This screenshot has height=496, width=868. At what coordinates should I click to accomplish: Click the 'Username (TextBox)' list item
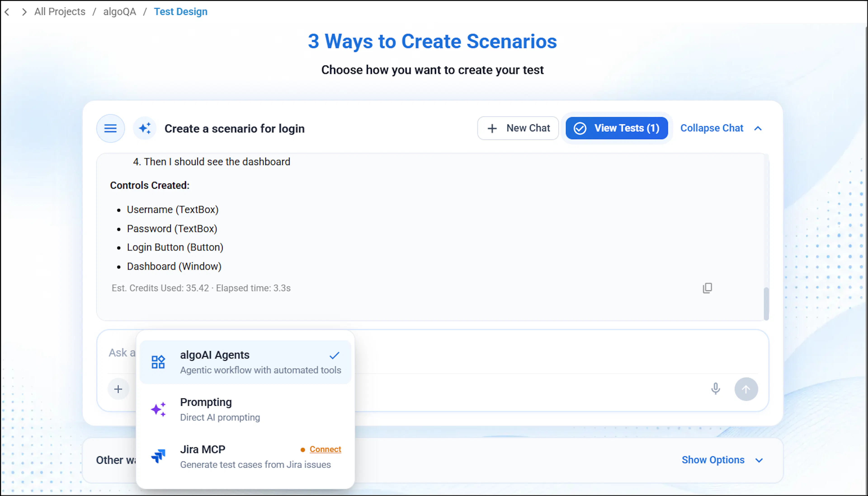(x=172, y=210)
